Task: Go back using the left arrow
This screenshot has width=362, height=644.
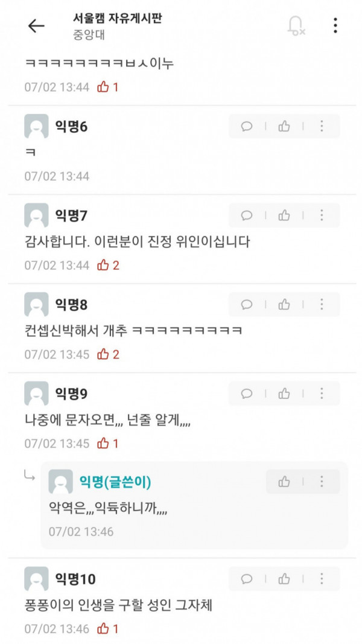Action: tap(36, 26)
